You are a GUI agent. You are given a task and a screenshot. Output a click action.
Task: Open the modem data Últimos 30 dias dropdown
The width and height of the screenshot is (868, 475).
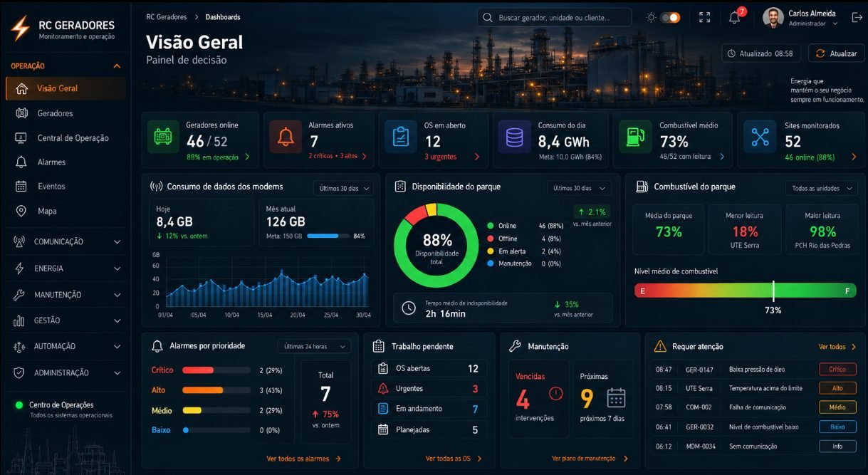pyautogui.click(x=343, y=188)
